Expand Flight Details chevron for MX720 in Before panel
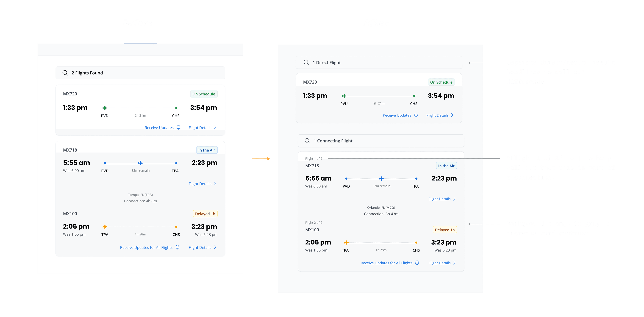 pyautogui.click(x=215, y=127)
